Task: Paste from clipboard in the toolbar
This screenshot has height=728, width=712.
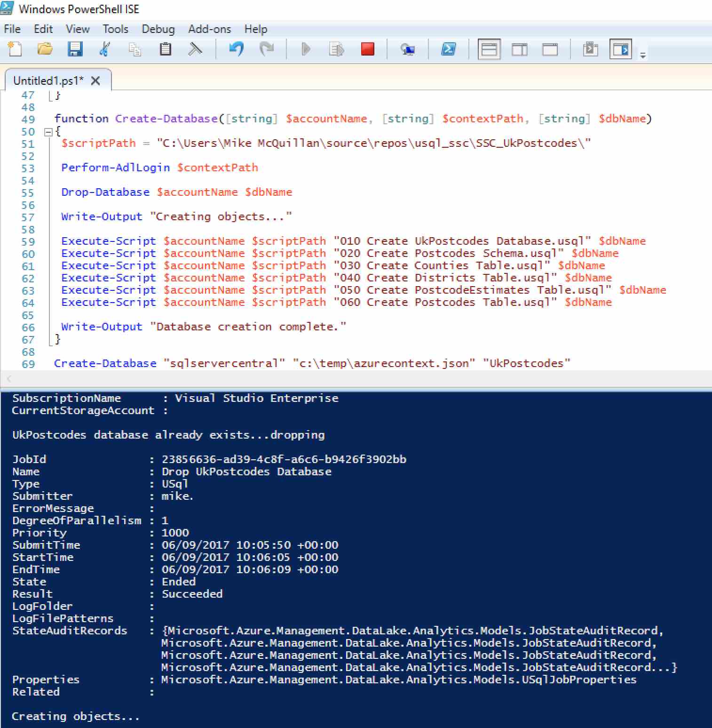Action: [x=165, y=49]
